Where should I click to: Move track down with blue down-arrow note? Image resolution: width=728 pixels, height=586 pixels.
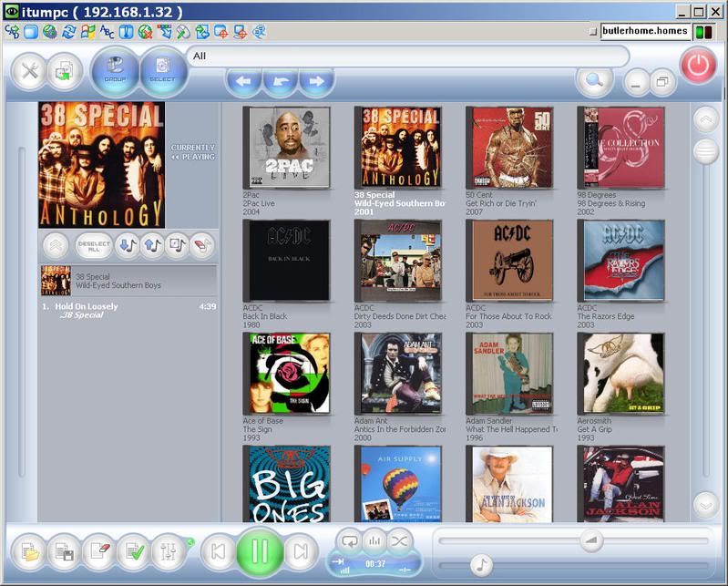pos(128,245)
